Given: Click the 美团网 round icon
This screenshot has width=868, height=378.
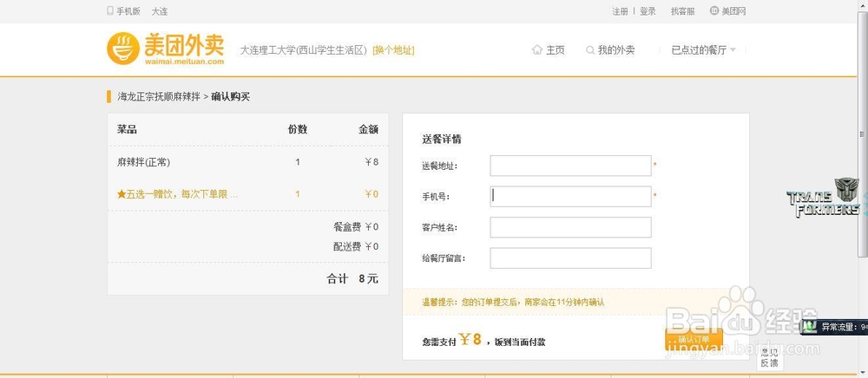Looking at the screenshot, I should [714, 11].
